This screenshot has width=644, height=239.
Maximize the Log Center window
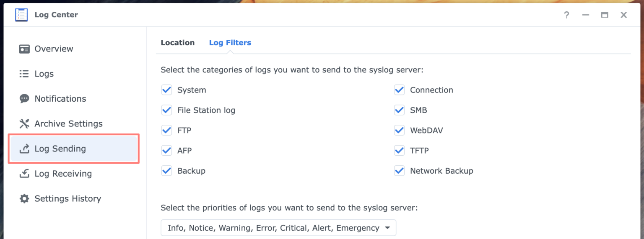605,15
